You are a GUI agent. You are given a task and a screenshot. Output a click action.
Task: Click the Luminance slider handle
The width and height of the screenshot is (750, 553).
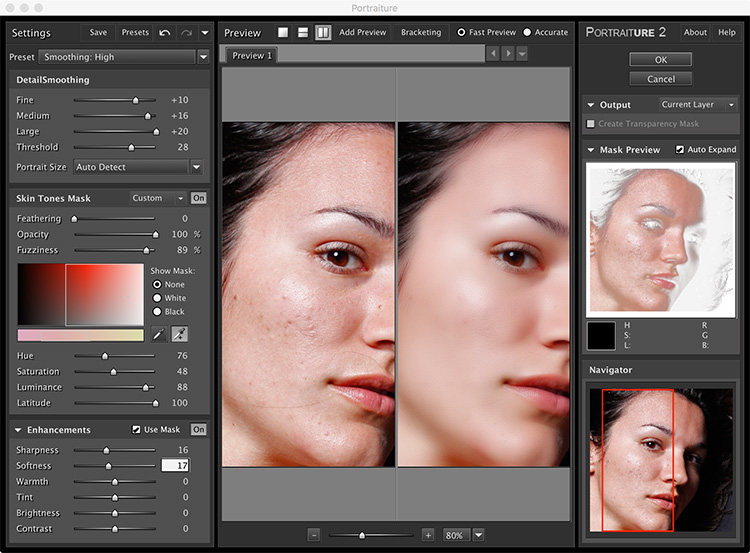coord(145,387)
